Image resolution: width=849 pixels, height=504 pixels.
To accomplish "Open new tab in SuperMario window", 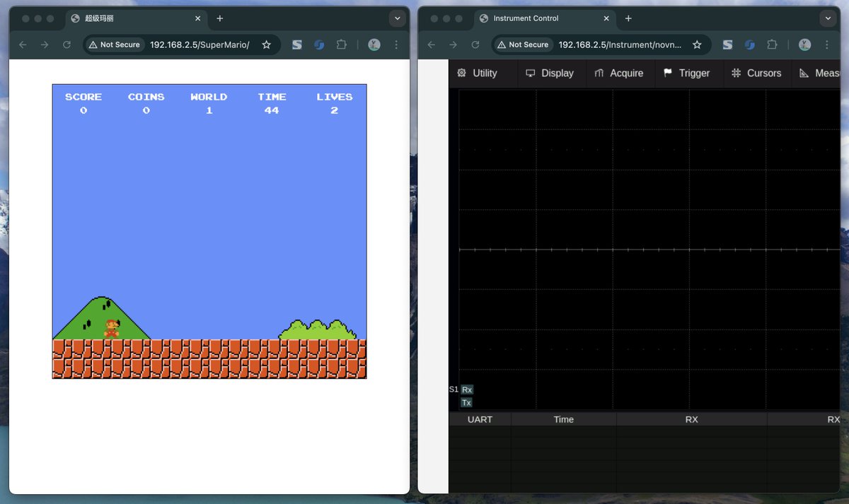I will pos(220,18).
